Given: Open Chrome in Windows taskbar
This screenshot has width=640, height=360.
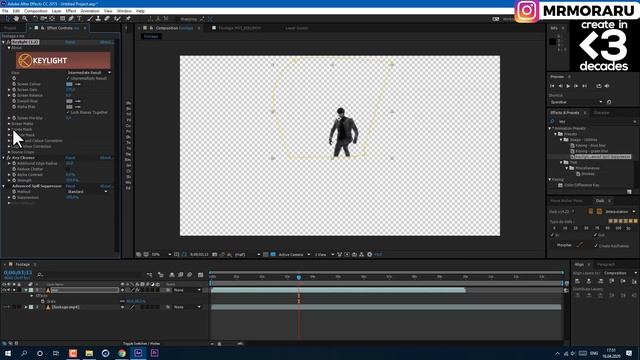Looking at the screenshot, I should (x=122, y=353).
